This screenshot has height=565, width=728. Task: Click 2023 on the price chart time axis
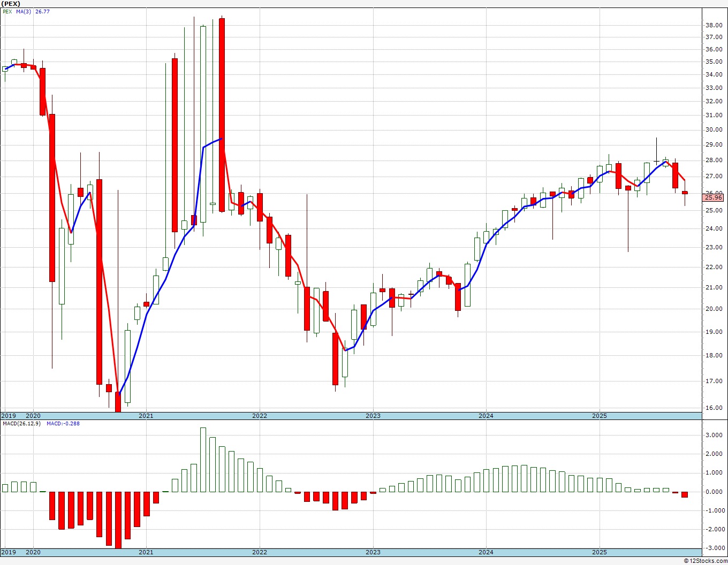[x=373, y=416]
